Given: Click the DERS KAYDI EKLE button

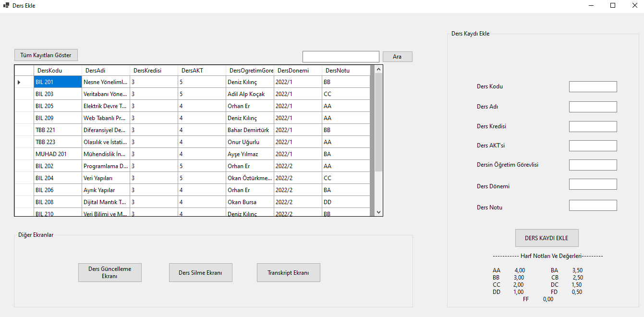Looking at the screenshot, I should [x=547, y=238].
